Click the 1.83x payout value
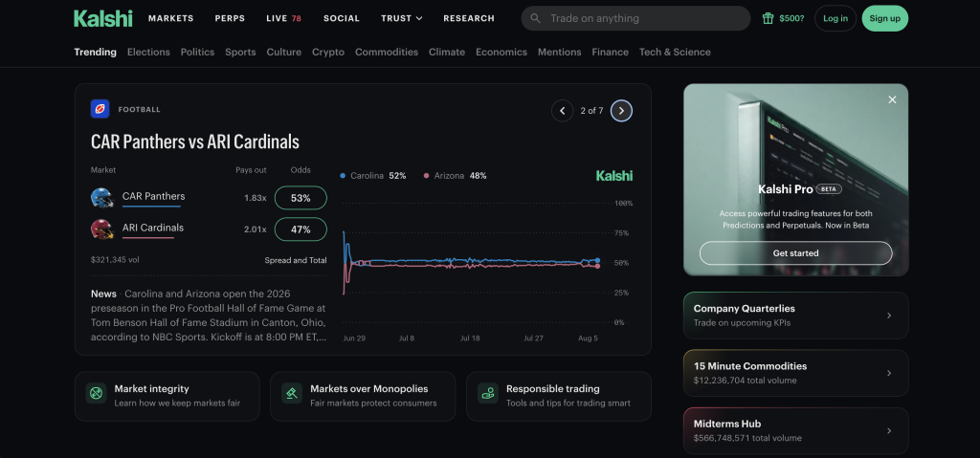This screenshot has width=980, height=458. [x=255, y=197]
